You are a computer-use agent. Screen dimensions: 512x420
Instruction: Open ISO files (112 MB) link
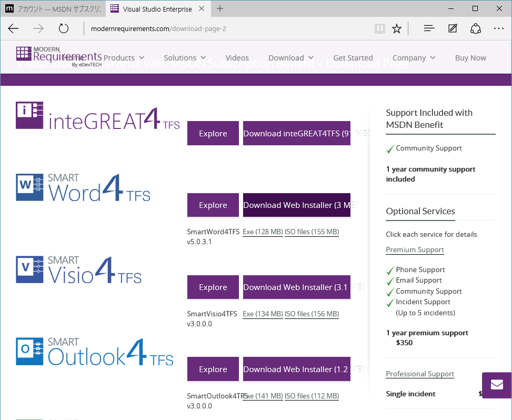coord(312,396)
